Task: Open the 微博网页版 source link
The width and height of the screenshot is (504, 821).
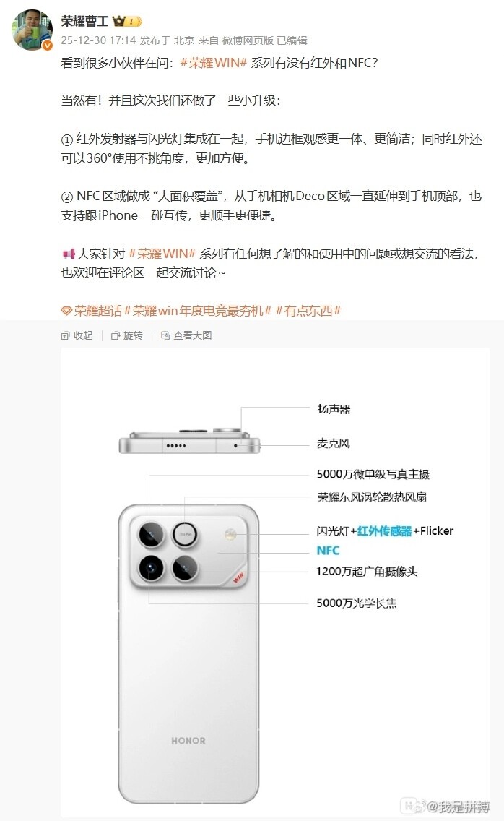Action: [x=248, y=40]
